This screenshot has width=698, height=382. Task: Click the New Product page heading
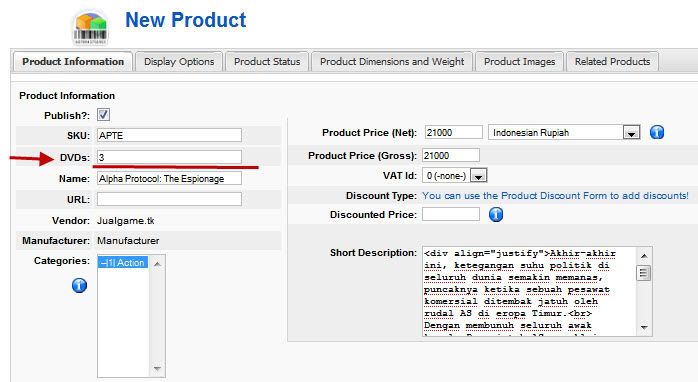pos(186,20)
